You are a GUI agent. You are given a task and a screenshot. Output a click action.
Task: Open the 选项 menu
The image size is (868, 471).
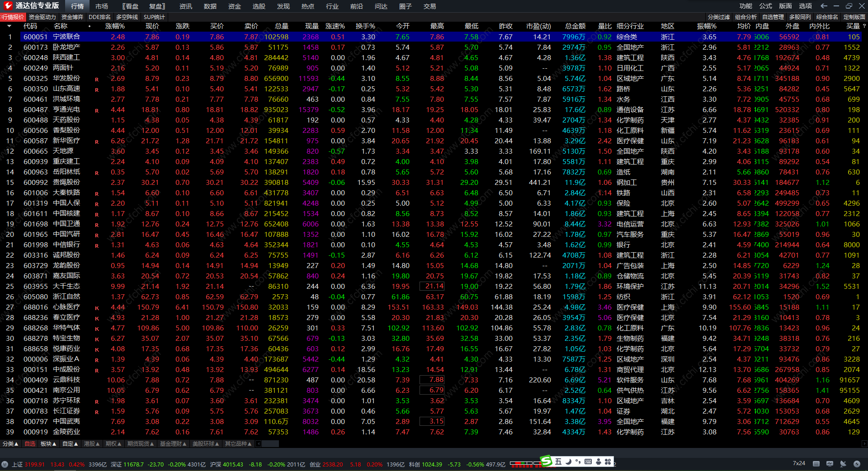coord(806,6)
